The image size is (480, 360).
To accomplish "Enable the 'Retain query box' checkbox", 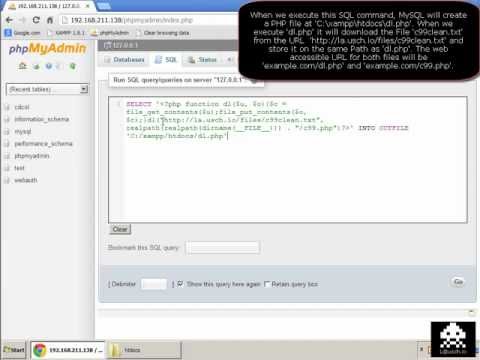I will 267,284.
